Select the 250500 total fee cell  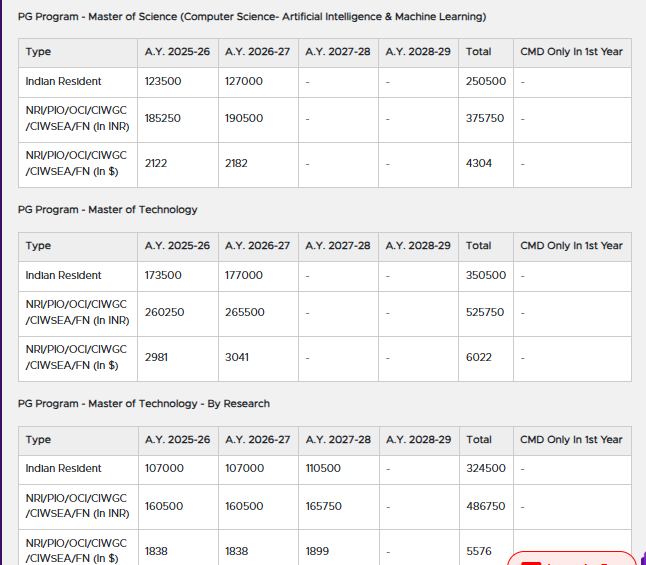tap(485, 82)
